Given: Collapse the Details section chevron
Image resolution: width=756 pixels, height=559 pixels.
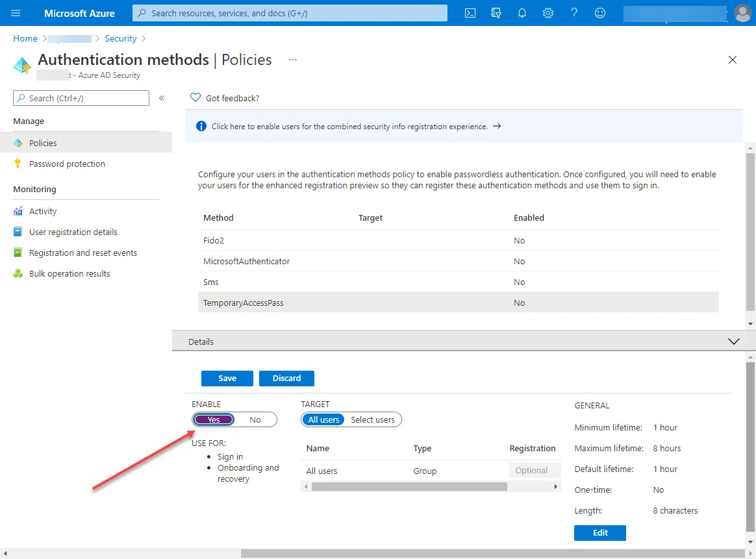Looking at the screenshot, I should [733, 342].
